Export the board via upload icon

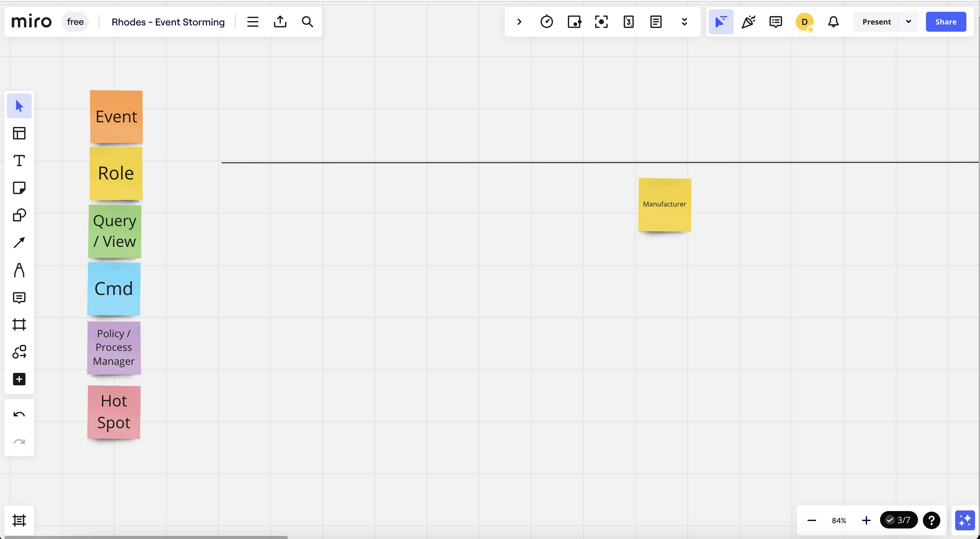point(280,22)
